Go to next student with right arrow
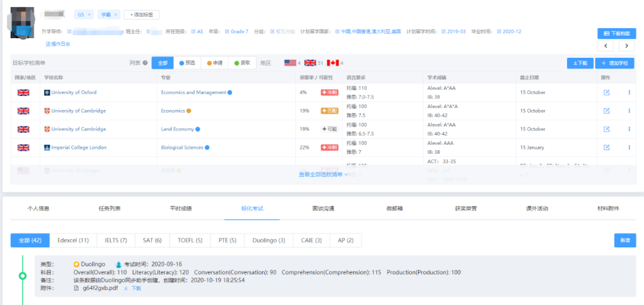 [627, 46]
